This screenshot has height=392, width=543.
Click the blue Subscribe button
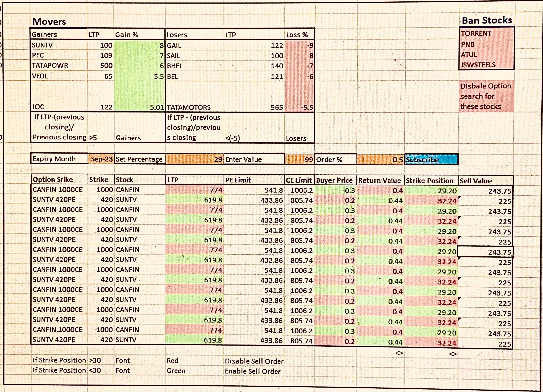coord(431,160)
